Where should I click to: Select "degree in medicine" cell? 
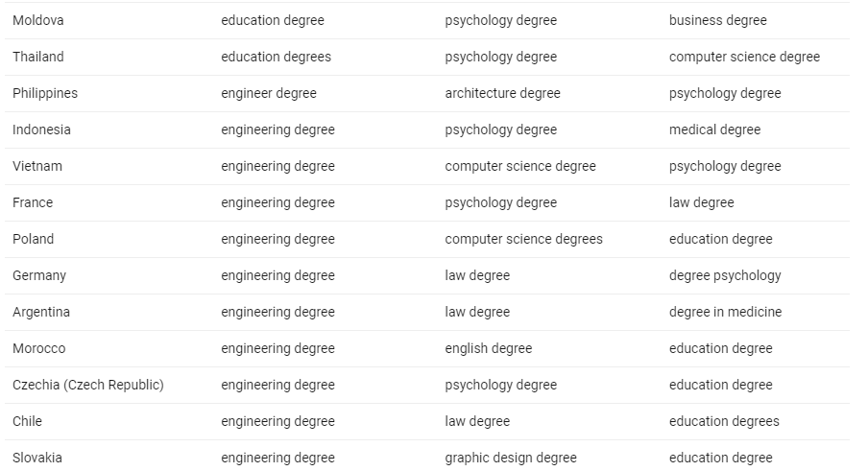[x=725, y=312]
